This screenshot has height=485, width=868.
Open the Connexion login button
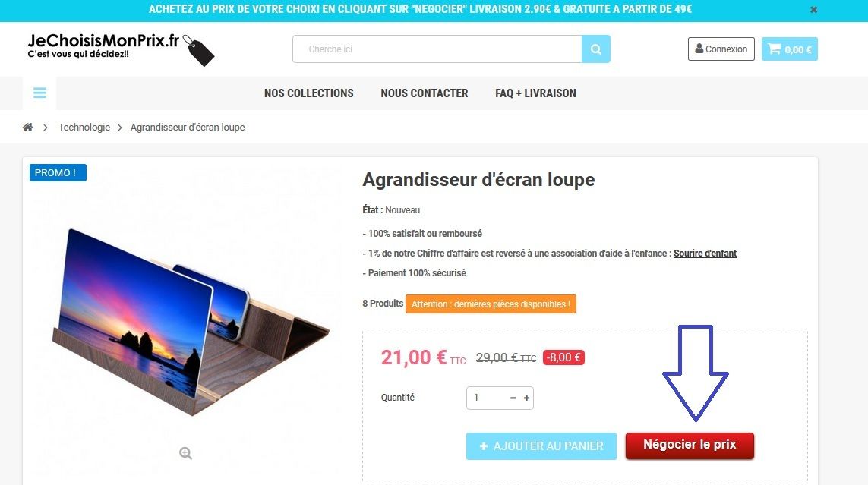[721, 49]
